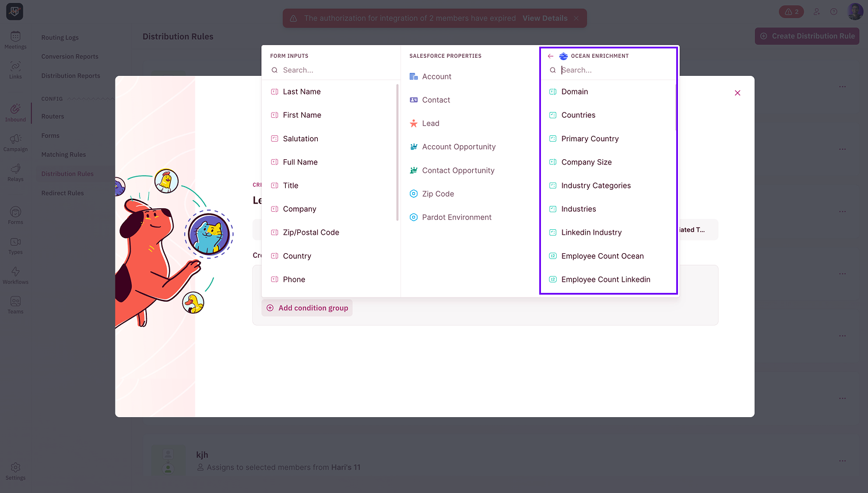Open Links in left sidebar
868x493 pixels.
pos(16,70)
